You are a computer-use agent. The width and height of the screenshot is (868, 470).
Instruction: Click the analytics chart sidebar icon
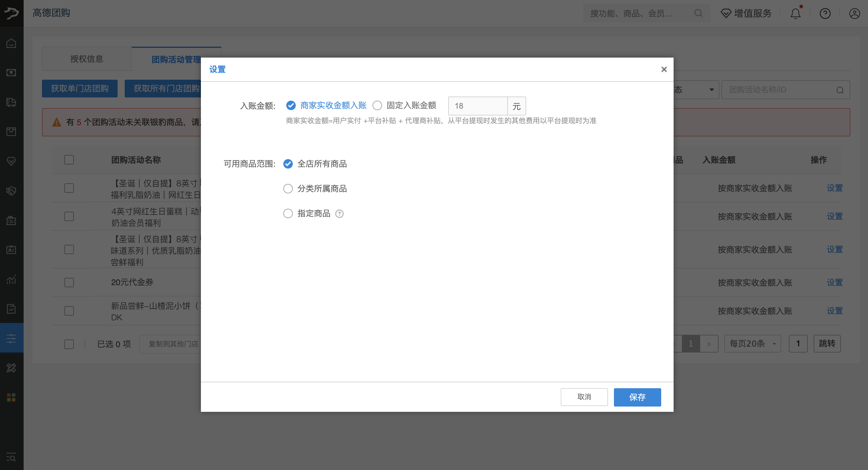point(11,280)
